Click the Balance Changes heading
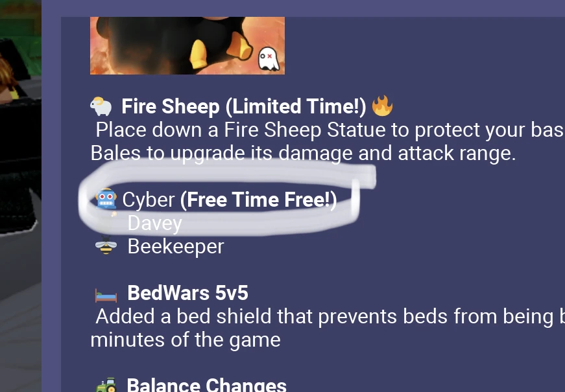This screenshot has width=565, height=392. point(206,384)
